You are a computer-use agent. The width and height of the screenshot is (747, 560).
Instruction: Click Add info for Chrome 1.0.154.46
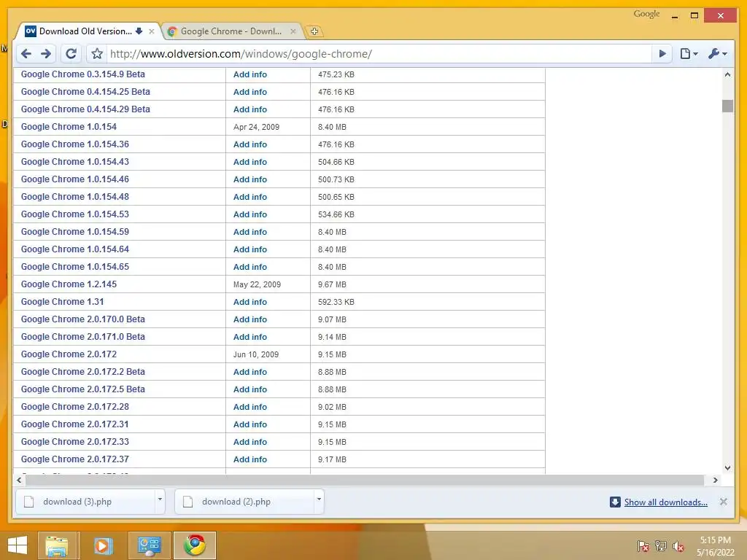250,179
